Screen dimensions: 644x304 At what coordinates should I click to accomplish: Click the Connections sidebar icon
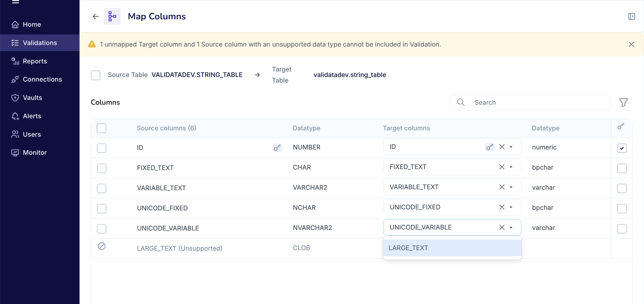click(15, 79)
